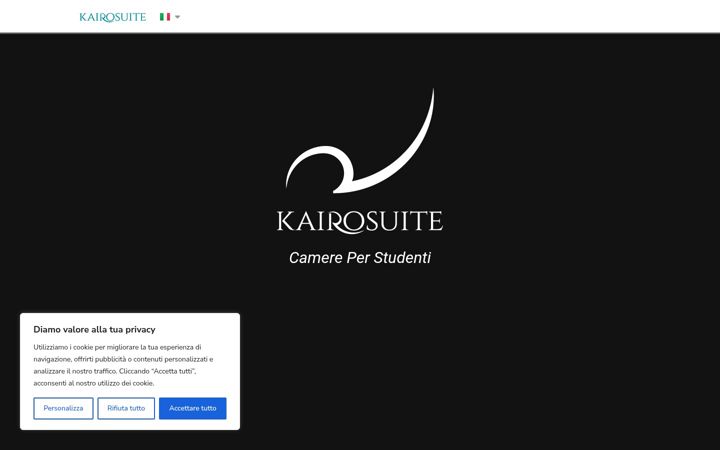Click the 'Camere Per Studenti' tagline
This screenshot has height=450, width=720.
point(360,258)
